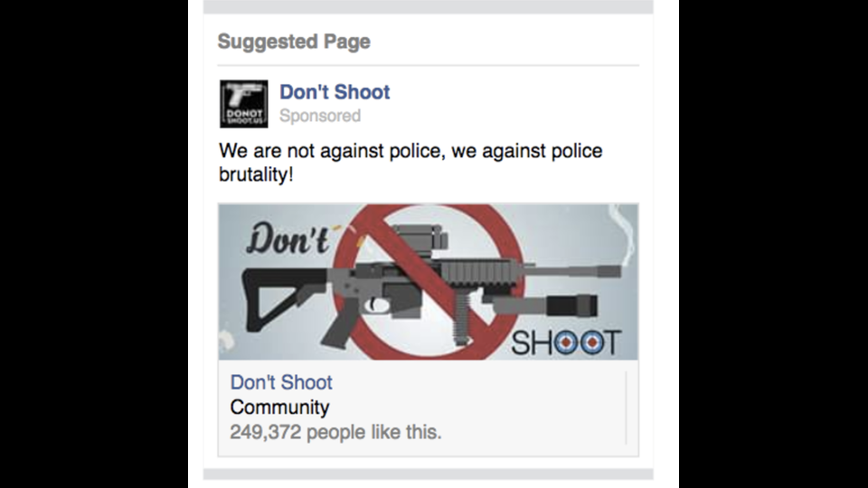Click the vertical foregrip on the rifle

(x=462, y=319)
